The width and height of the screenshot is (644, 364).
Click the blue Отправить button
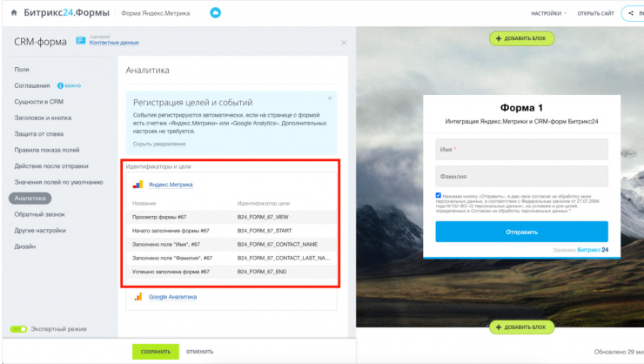point(521,232)
